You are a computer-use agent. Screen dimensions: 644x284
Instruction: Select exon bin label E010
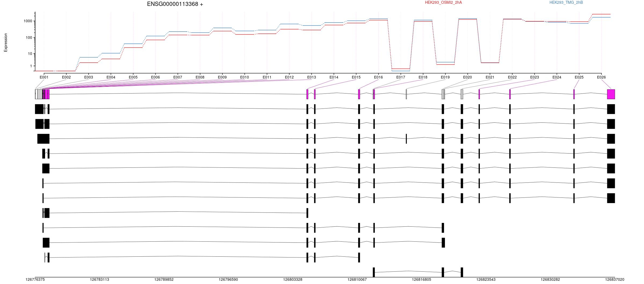click(x=244, y=77)
